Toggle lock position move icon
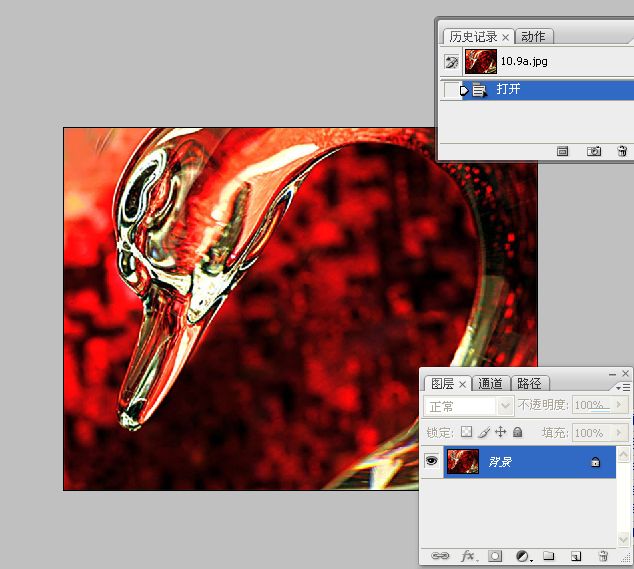The height and width of the screenshot is (569, 634). point(500,432)
